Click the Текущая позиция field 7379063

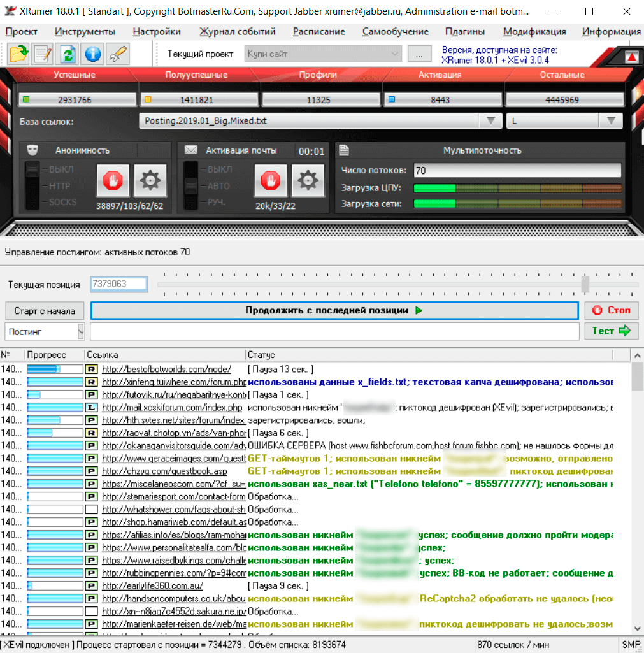[119, 284]
